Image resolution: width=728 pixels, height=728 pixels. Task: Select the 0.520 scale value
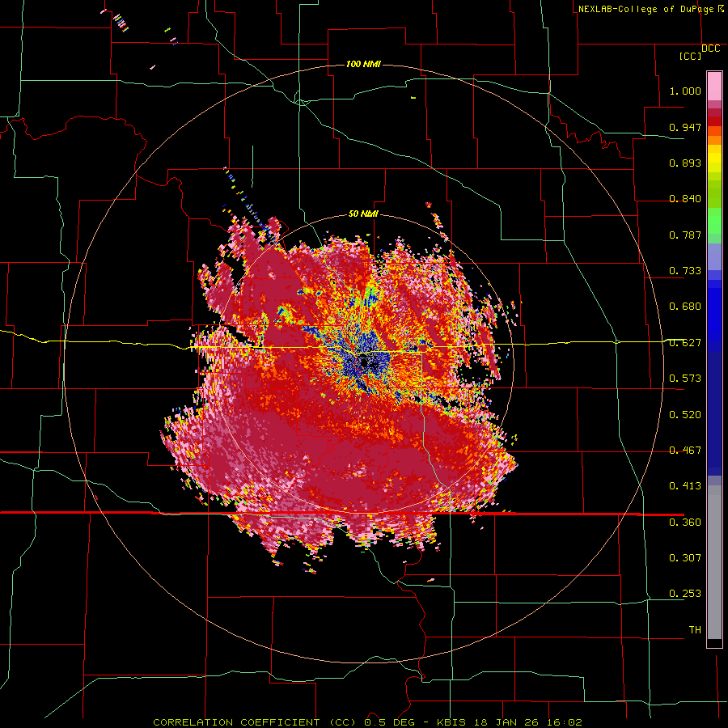[685, 415]
